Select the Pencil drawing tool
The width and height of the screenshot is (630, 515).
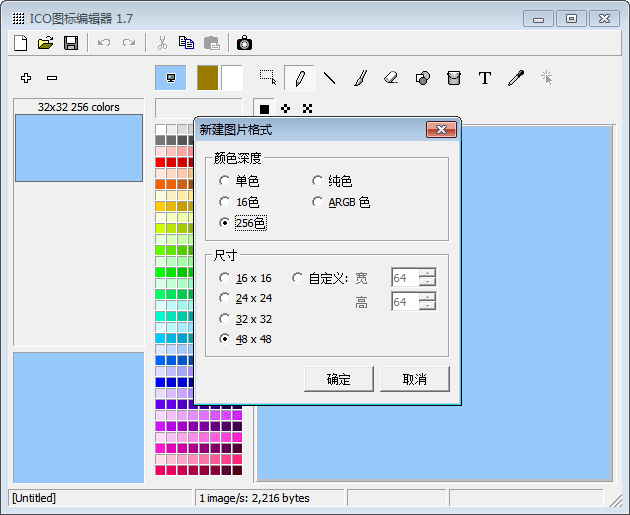(299, 78)
